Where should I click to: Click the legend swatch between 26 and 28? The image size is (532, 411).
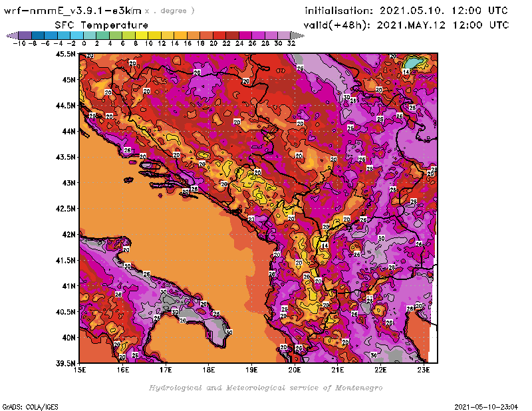coord(258,35)
